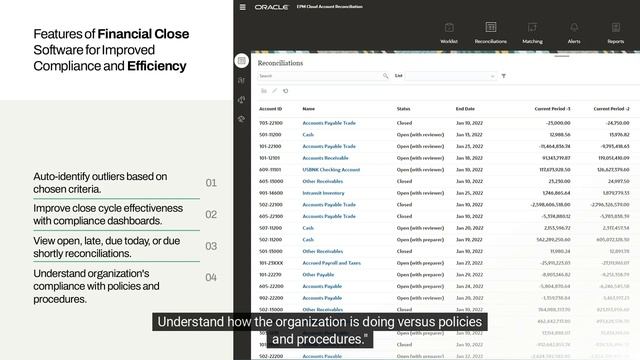
Task: Click the Oracle logo
Action: click(271, 7)
